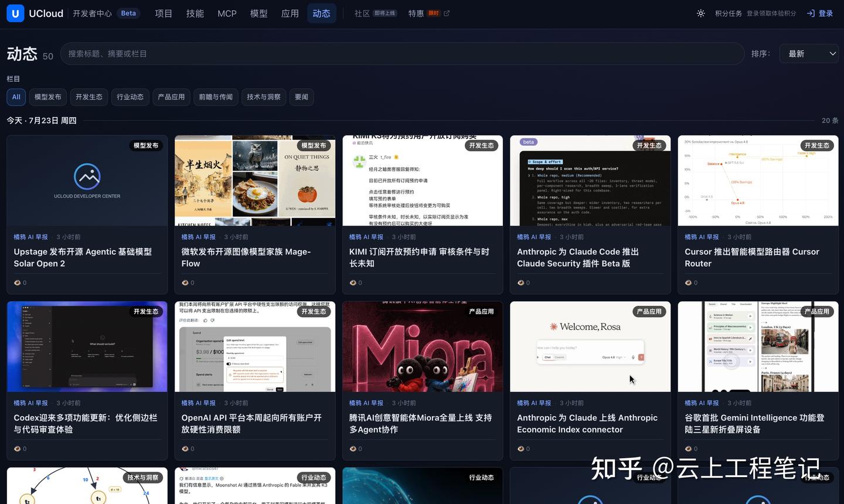Image resolution: width=844 pixels, height=504 pixels.
Task: Click the login arrow icon
Action: coord(811,13)
